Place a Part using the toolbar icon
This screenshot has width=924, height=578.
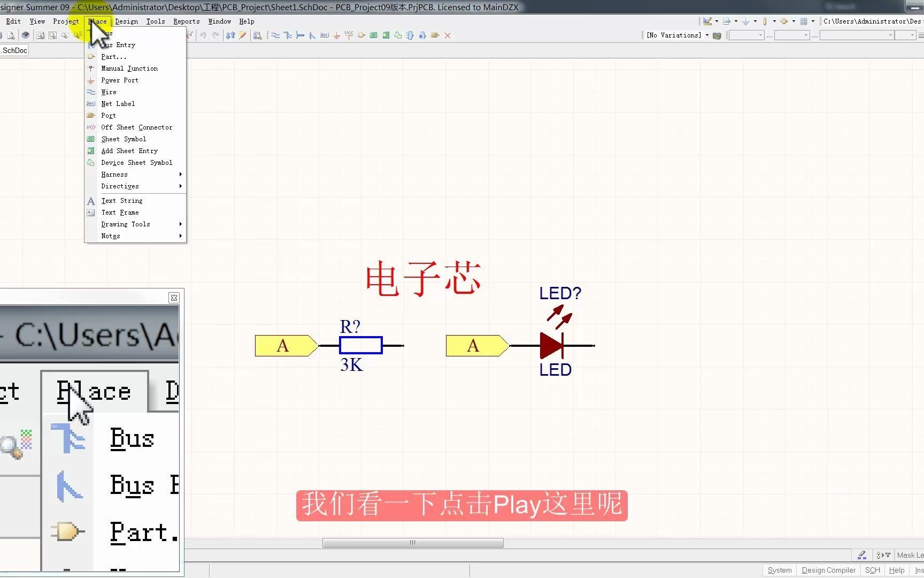(361, 35)
